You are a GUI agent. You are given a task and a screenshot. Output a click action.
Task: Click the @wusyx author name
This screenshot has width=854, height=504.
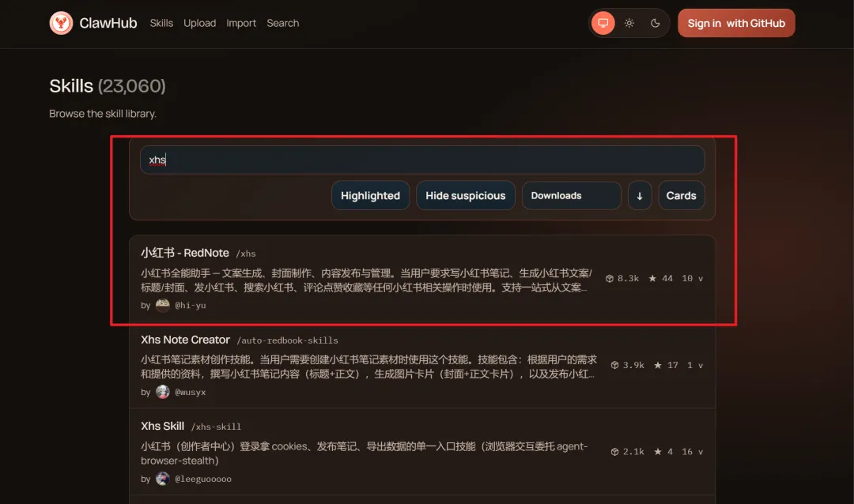click(x=190, y=392)
